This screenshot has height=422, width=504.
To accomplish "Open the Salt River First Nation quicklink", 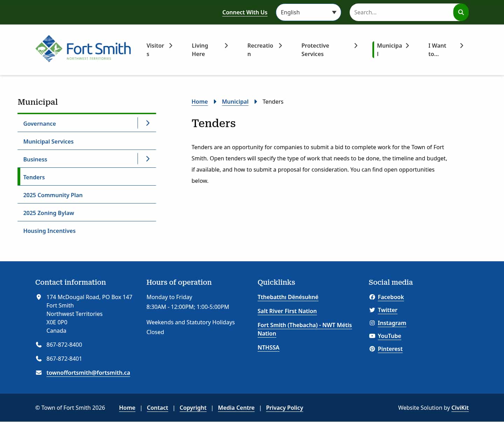I will [287, 311].
